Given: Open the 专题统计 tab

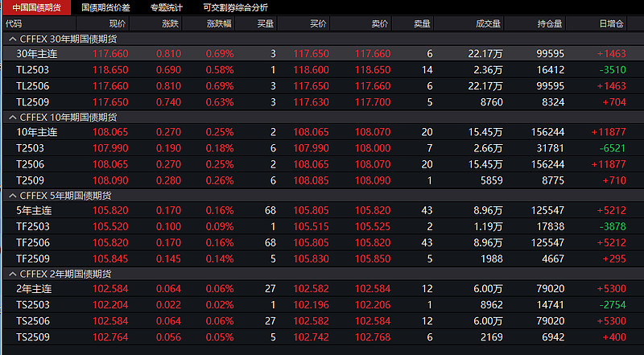Looking at the screenshot, I should (x=167, y=7).
